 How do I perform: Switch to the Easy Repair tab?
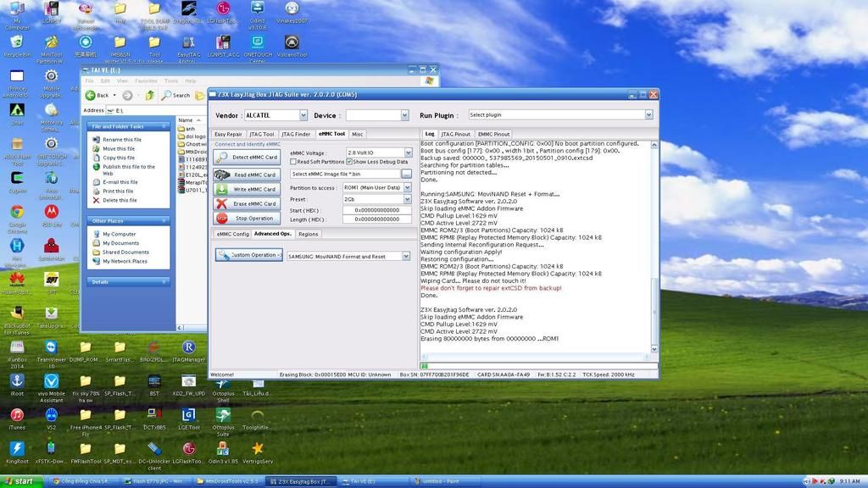tap(228, 134)
